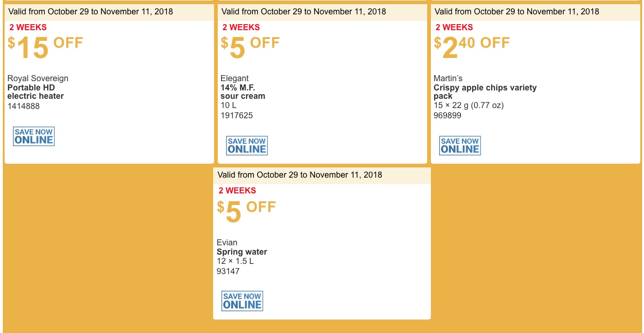
Task: Open the Portable HD electric heater product title
Action: pos(36,92)
